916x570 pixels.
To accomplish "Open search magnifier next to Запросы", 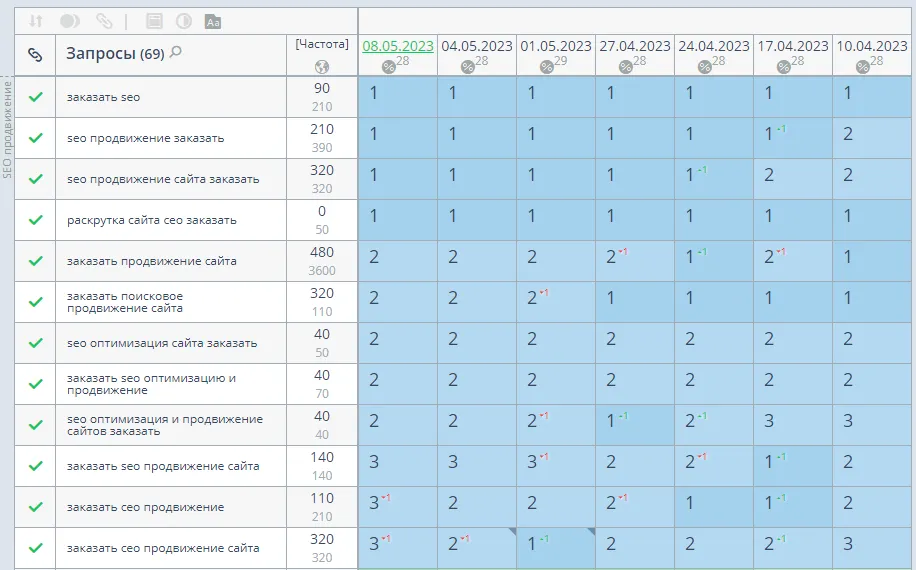I will coord(176,53).
